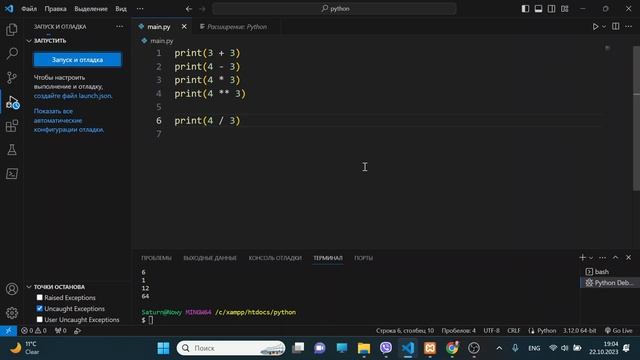640x360 pixels.
Task: Open the Вид menu
Action: [121, 9]
